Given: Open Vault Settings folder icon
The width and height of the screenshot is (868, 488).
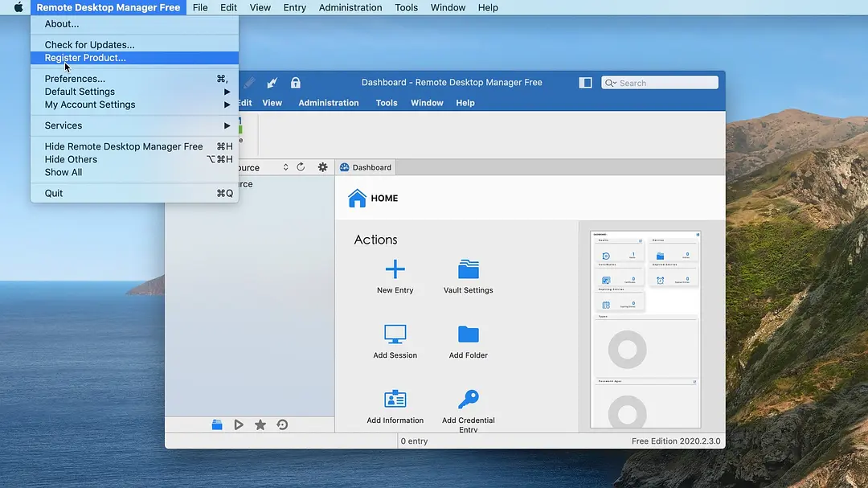Looking at the screenshot, I should (469, 269).
